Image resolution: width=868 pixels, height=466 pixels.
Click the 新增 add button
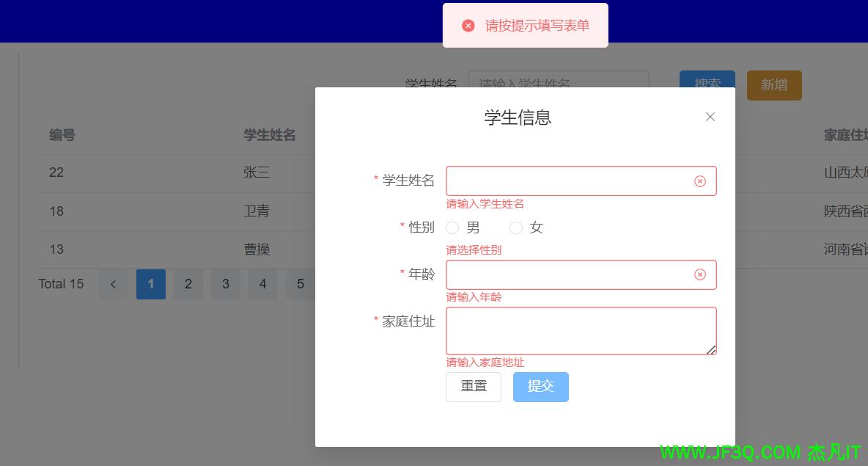coord(773,85)
